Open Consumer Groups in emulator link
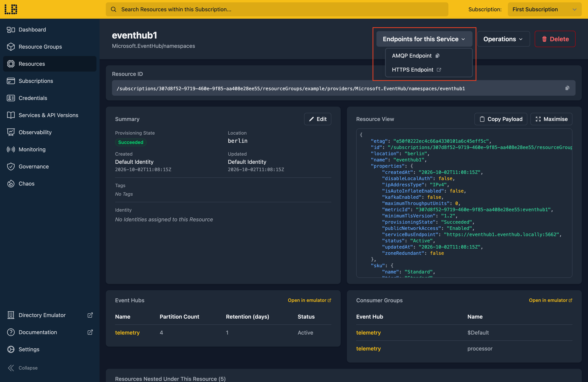The height and width of the screenshot is (382, 588). (550, 300)
